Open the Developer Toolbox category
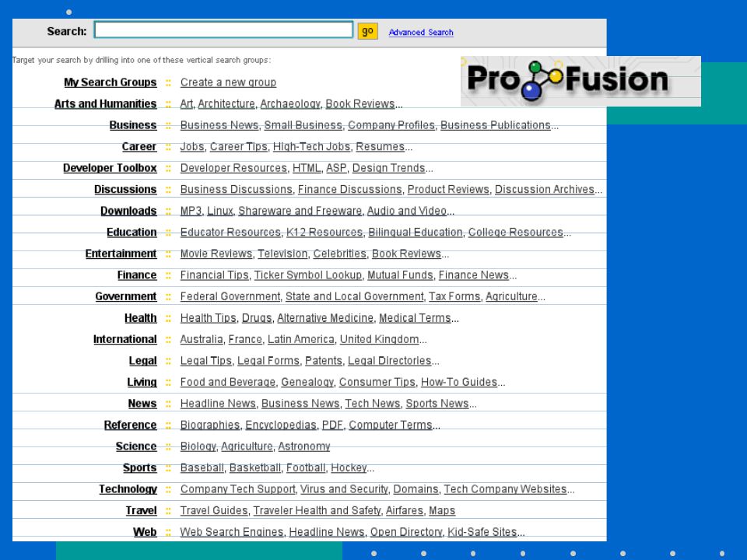The width and height of the screenshot is (747, 560). pos(110,168)
